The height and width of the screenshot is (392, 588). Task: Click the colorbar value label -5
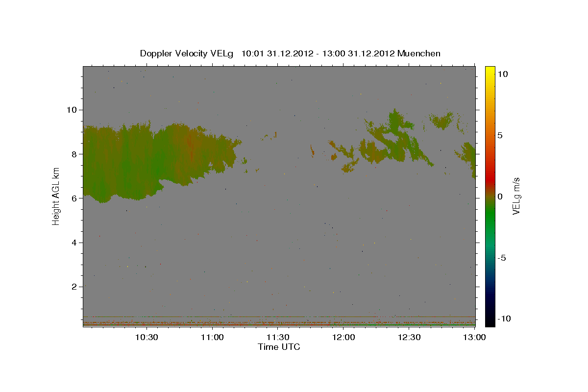[x=502, y=258]
